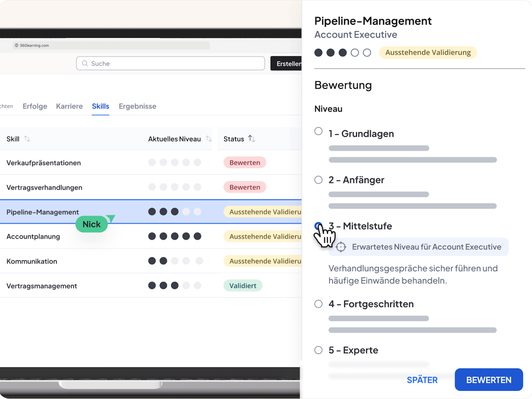Click the Nick cursor label badge
The height and width of the screenshot is (399, 532).
pyautogui.click(x=92, y=224)
